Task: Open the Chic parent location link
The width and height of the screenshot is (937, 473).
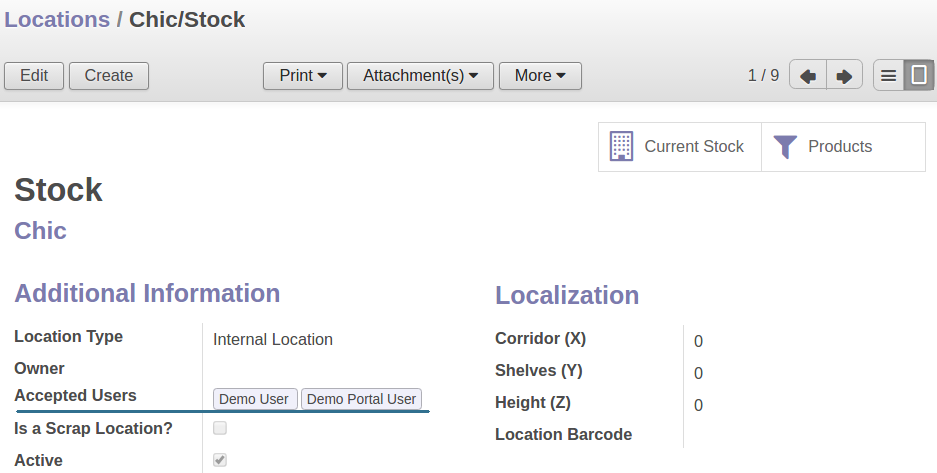Action: (x=40, y=231)
